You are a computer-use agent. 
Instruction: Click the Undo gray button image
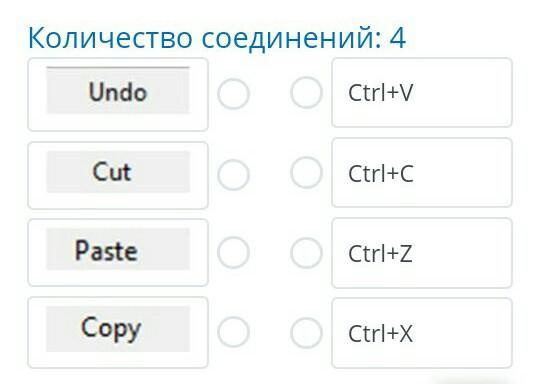click(118, 90)
